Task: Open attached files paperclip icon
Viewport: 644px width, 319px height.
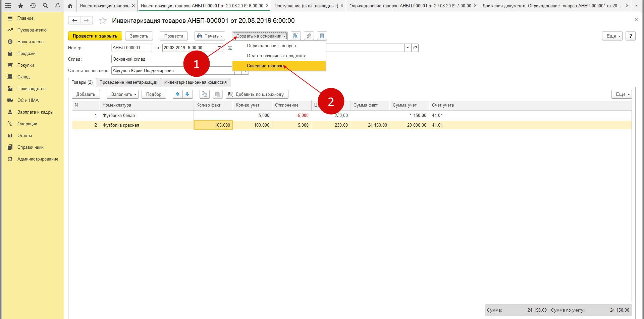Action: (309, 36)
